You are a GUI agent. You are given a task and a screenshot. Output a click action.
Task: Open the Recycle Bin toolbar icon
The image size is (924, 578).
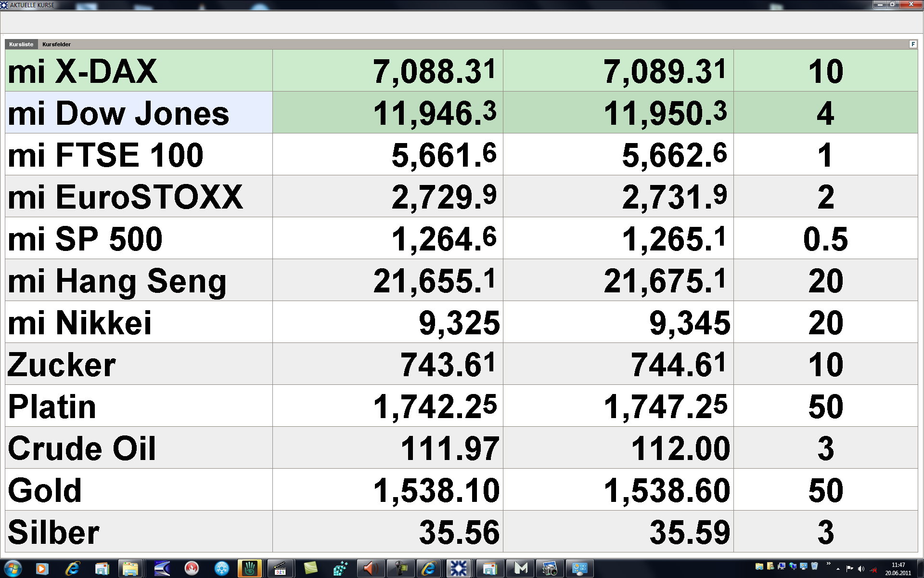pos(814,566)
